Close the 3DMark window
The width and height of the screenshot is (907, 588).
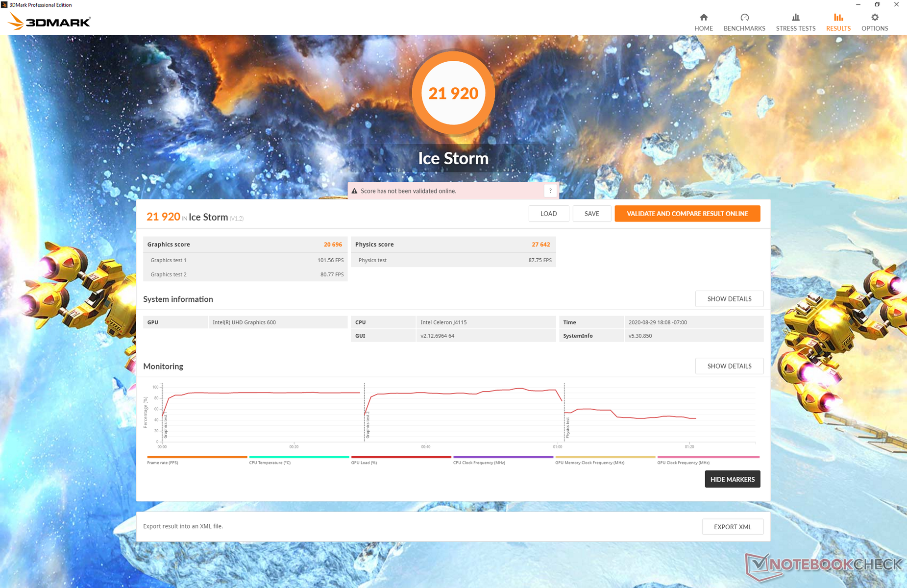coord(896,5)
